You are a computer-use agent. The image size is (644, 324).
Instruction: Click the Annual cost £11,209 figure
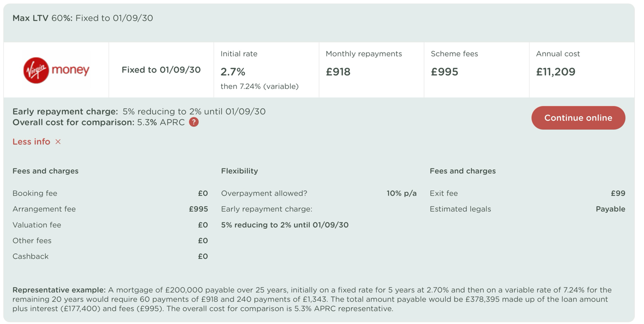556,72
